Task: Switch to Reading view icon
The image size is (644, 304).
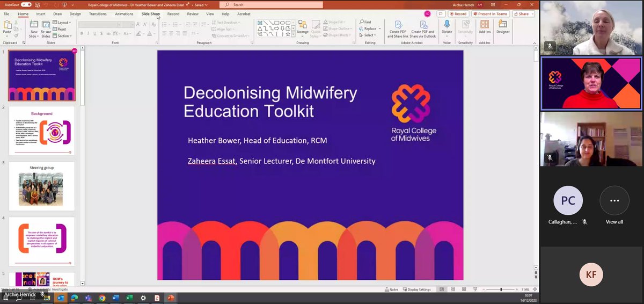Action: [464, 289]
